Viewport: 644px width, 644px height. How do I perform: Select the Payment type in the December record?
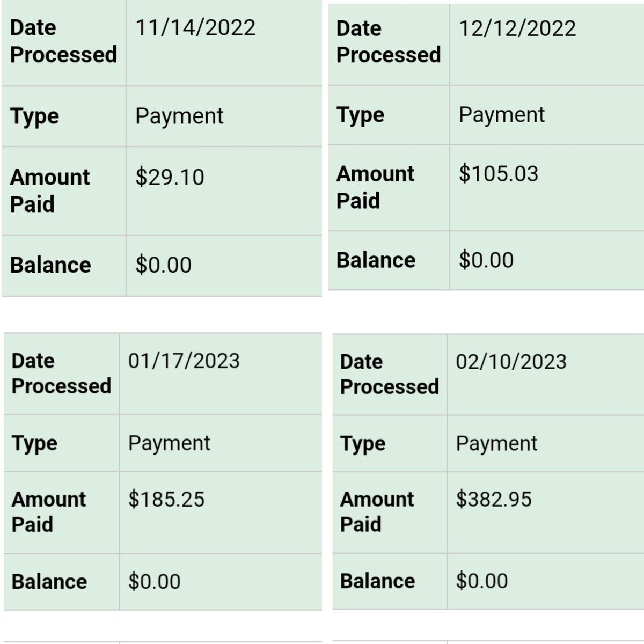(x=502, y=115)
